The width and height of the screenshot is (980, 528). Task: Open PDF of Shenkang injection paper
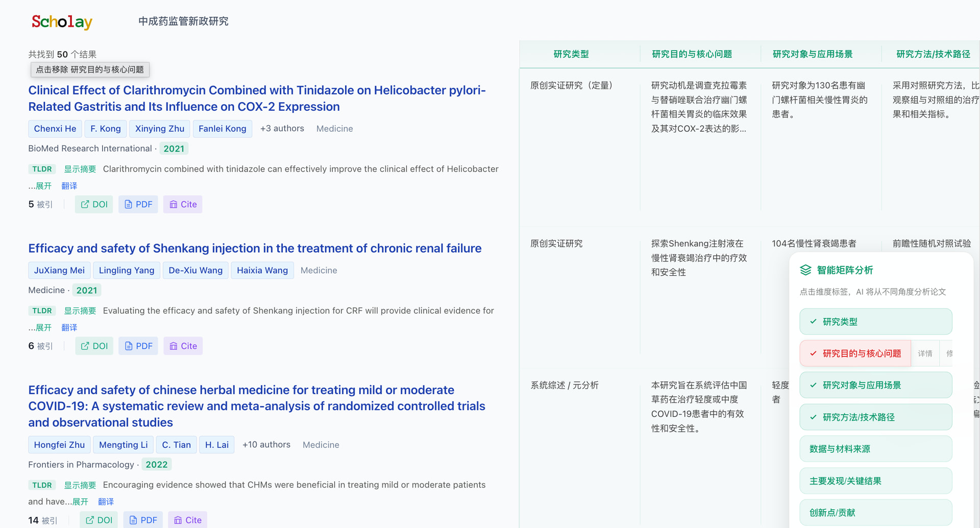click(138, 346)
